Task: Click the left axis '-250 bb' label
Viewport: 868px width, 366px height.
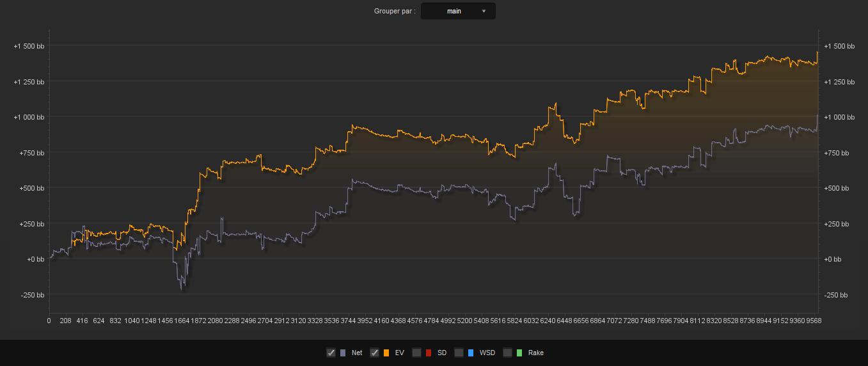Action: 32,295
